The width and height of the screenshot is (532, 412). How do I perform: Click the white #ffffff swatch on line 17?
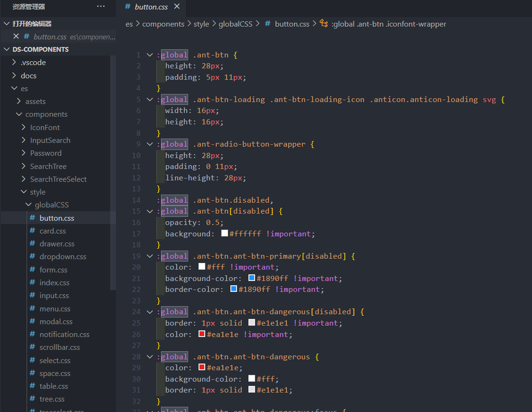(225, 233)
